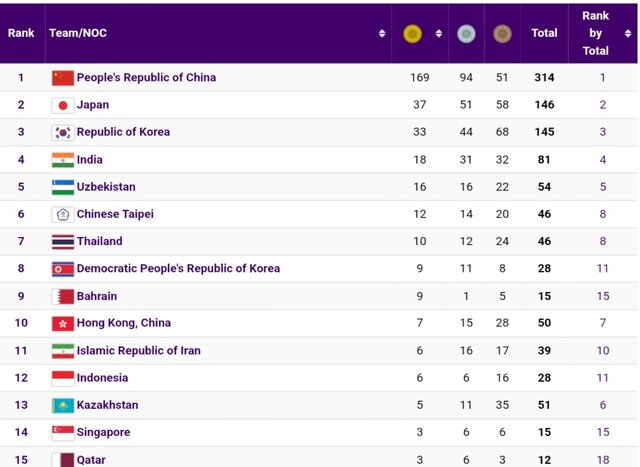The height and width of the screenshot is (467, 640).
Task: Click the Total column header
Action: (x=544, y=33)
